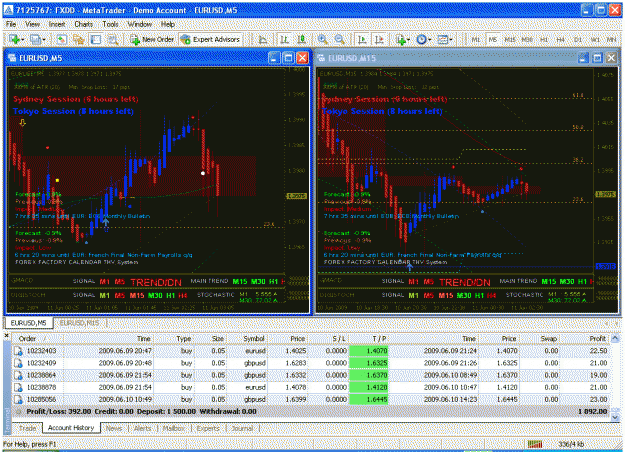
Task: Select the M1 timeframe button
Action: [x=476, y=39]
